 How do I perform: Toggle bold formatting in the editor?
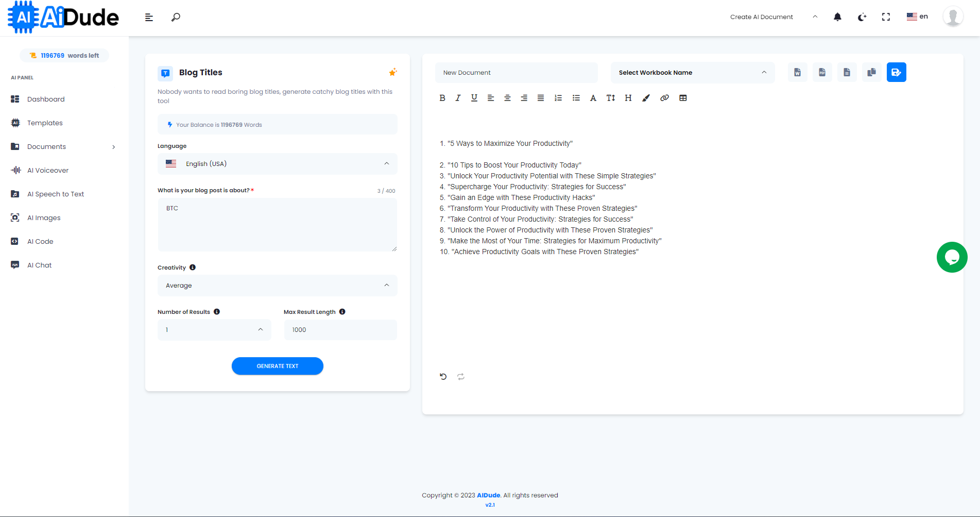pos(442,97)
